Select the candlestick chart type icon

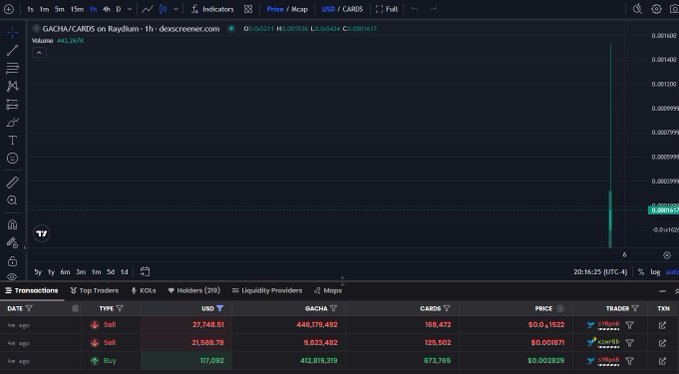pyautogui.click(x=163, y=9)
